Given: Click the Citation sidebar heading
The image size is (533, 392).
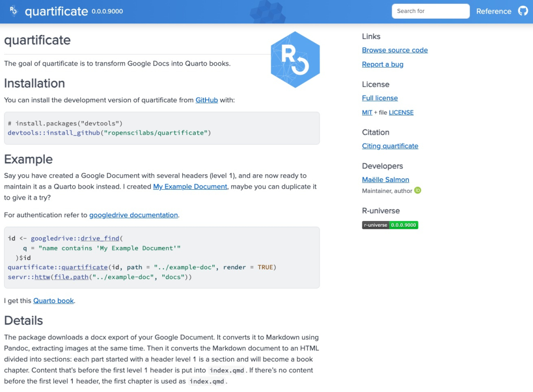Looking at the screenshot, I should pyautogui.click(x=376, y=133).
